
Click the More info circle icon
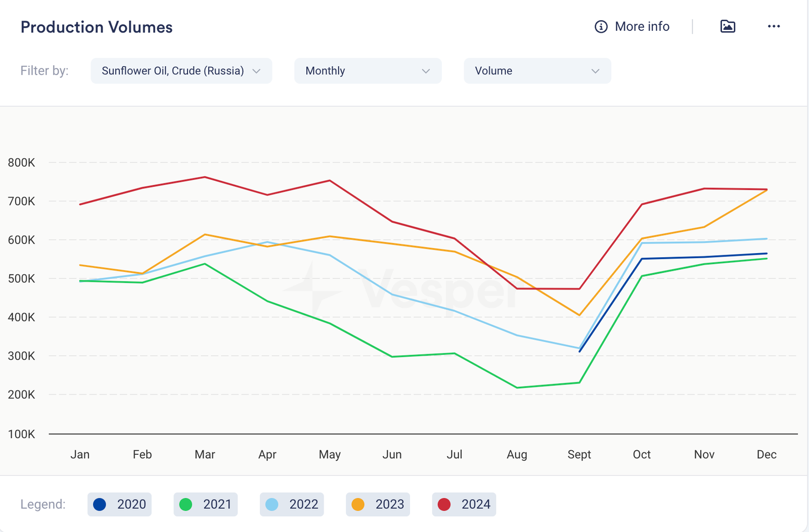point(601,27)
